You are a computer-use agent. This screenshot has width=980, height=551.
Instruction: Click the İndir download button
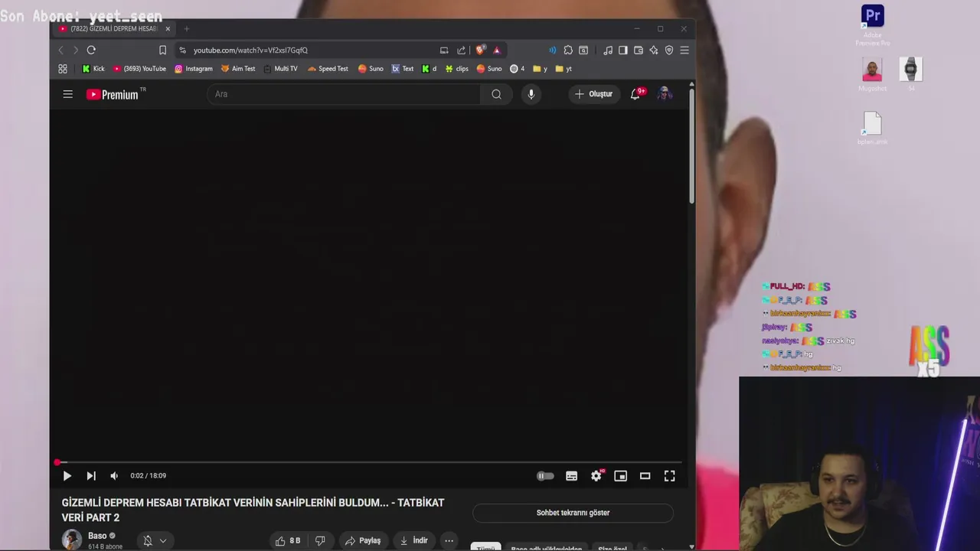point(414,540)
